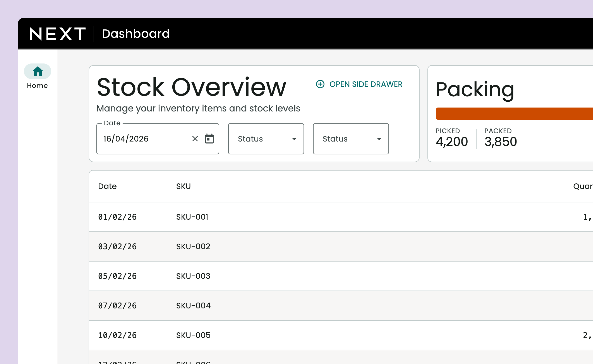Click the plus-circle icon beside Open Side Drawer
This screenshot has width=593, height=364.
pos(320,84)
